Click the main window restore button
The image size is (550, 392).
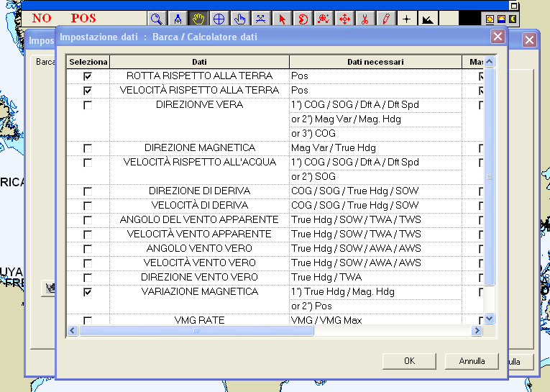point(514,6)
